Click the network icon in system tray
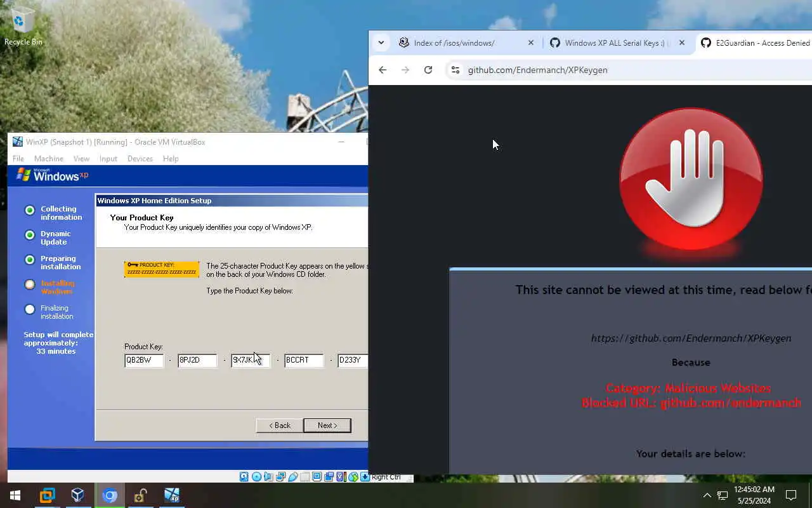 pos(722,495)
